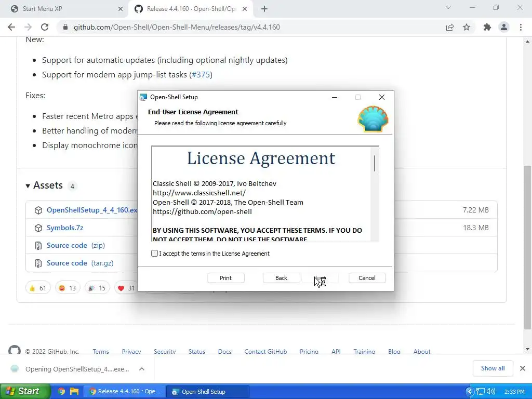Bookmark this page with star icon
This screenshot has height=399, width=532.
point(467,27)
